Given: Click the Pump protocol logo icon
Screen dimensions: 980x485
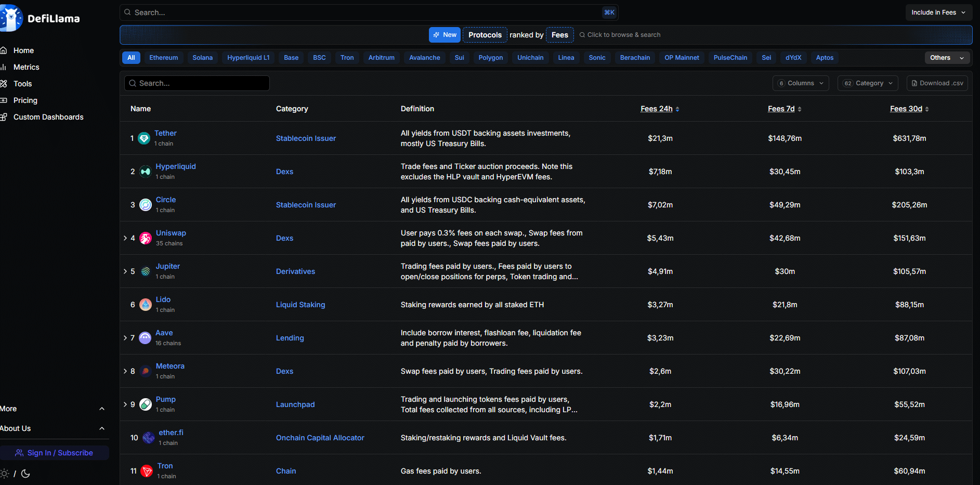Looking at the screenshot, I should [146, 404].
